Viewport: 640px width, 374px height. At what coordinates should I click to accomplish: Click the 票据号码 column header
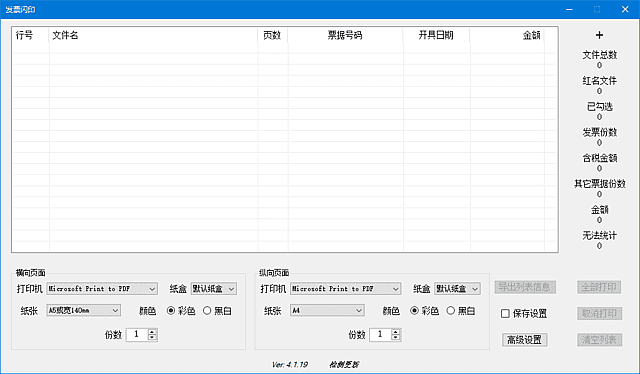click(x=345, y=35)
